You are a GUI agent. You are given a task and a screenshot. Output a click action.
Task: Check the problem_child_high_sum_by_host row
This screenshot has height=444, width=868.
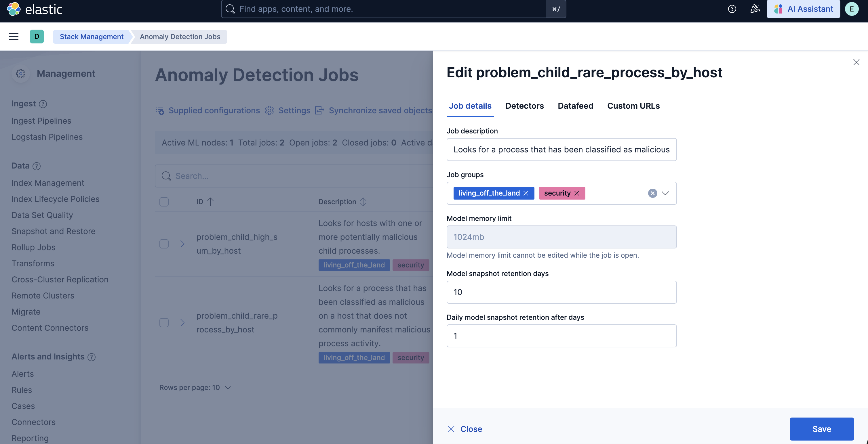click(x=164, y=244)
